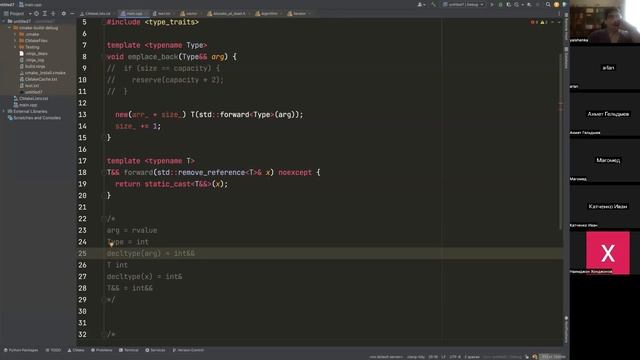Image resolution: width=640 pixels, height=360 pixels.
Task: Expand the Testing folder arrow
Action: pos(15,47)
